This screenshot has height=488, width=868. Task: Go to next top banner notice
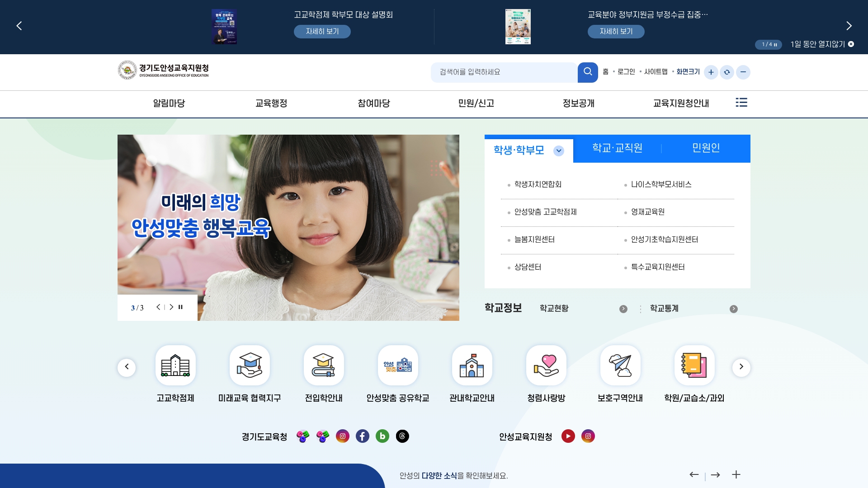click(849, 26)
